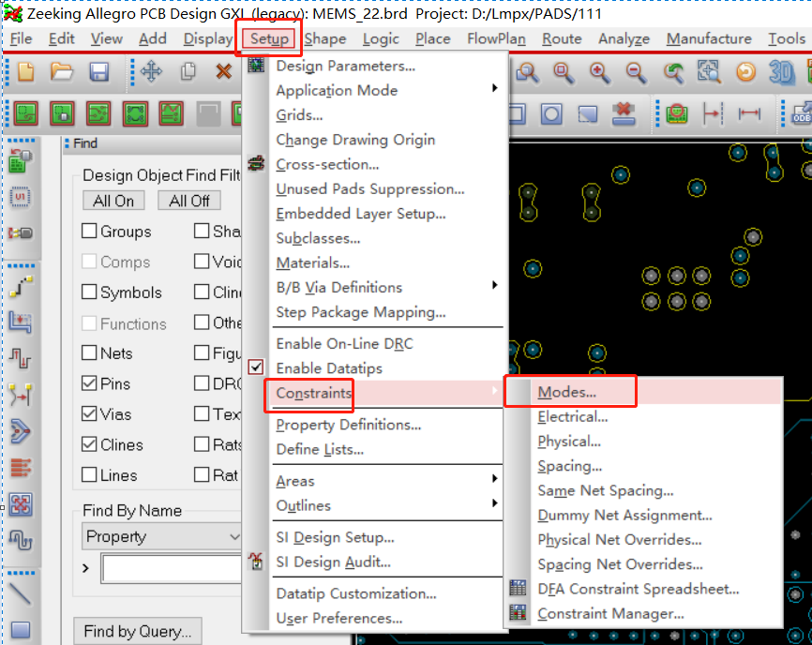Enable the Lines checkbox

89,474
